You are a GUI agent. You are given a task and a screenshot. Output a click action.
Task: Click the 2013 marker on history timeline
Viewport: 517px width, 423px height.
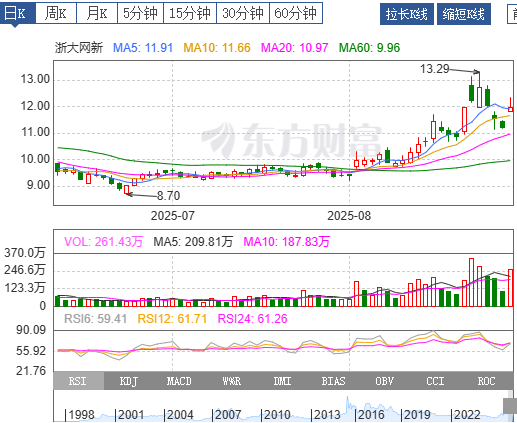tap(327, 415)
